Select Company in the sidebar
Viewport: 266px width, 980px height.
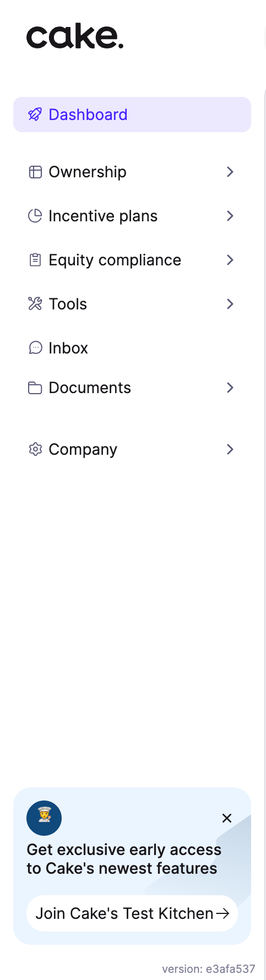132,449
